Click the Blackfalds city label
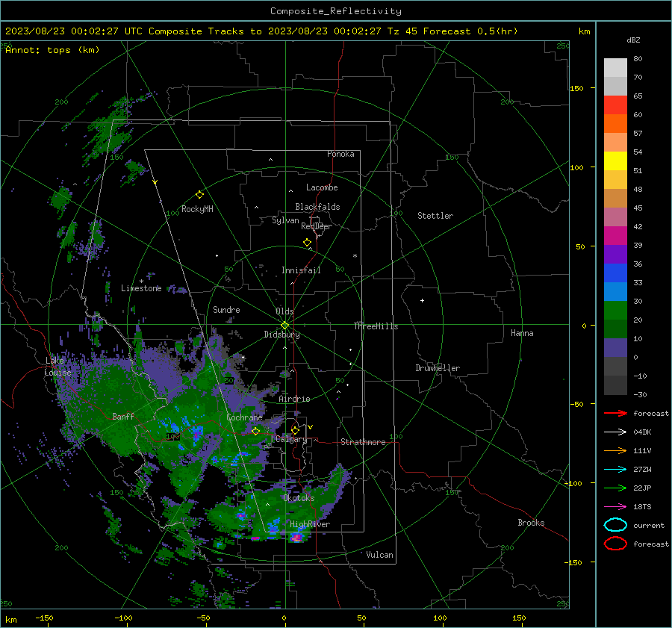Screen dimensions: 672x628 coord(317,207)
